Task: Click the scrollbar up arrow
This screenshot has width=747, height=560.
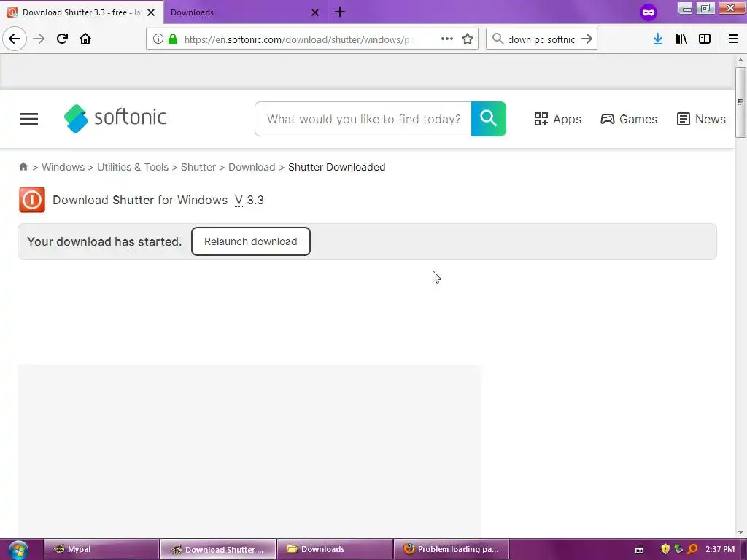Action: 740,60
